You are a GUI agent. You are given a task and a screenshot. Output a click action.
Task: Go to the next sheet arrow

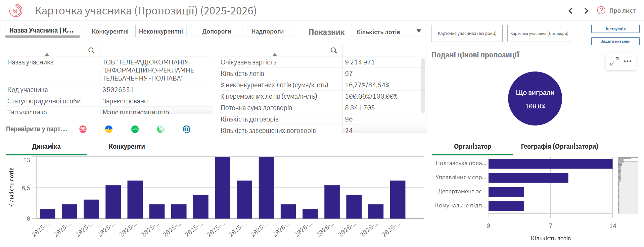click(586, 11)
